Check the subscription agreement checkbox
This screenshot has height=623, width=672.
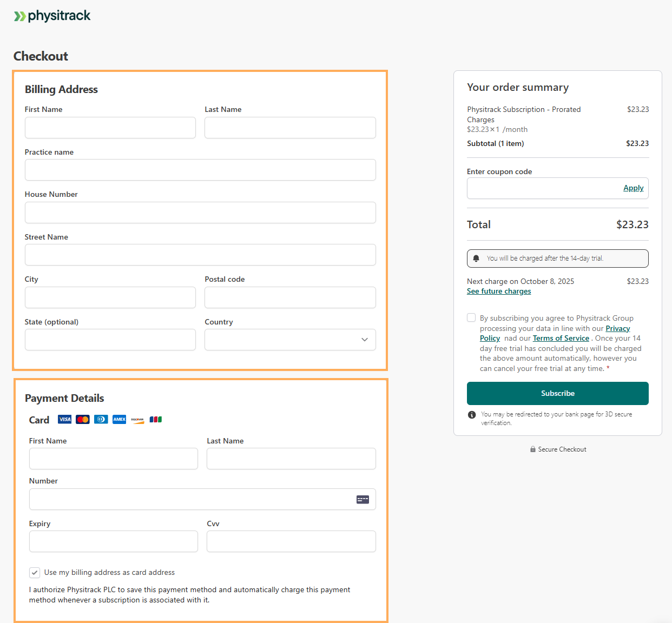click(x=471, y=317)
